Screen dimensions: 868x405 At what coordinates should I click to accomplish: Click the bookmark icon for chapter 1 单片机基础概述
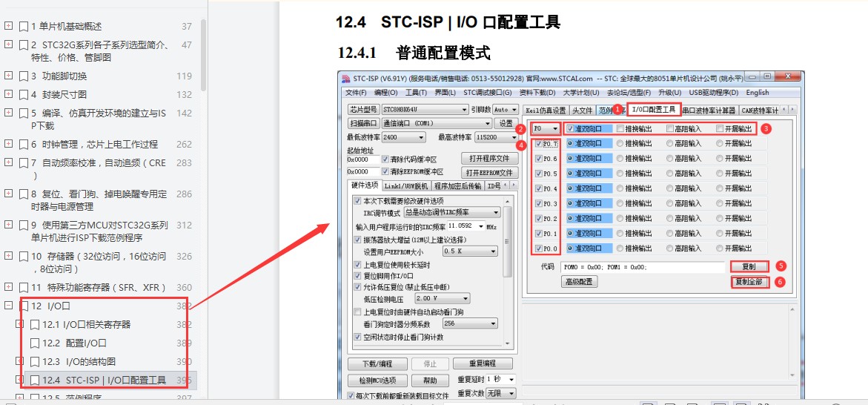(x=24, y=26)
